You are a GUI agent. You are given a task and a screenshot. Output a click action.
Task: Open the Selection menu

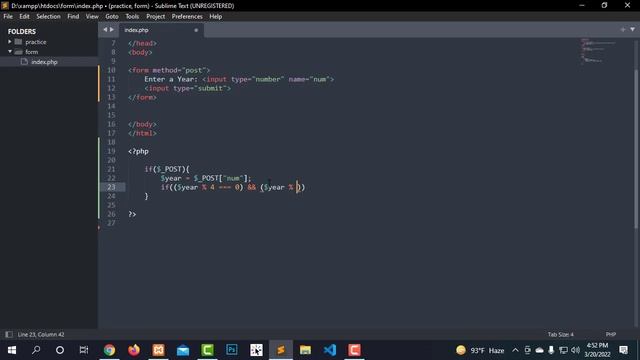(48, 16)
